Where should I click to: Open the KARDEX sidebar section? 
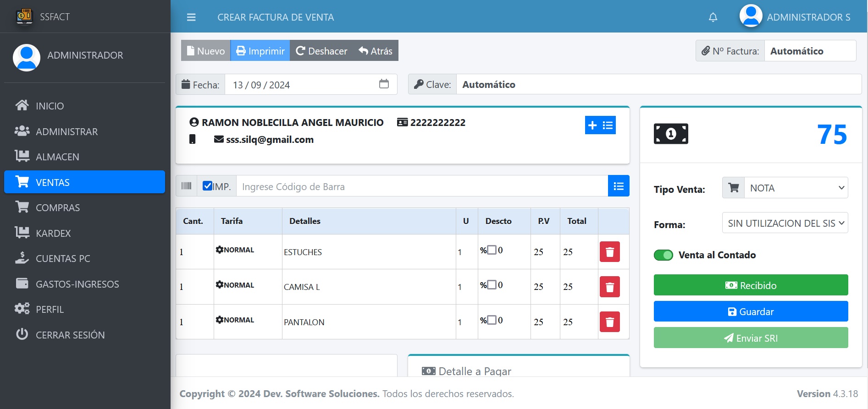[53, 233]
